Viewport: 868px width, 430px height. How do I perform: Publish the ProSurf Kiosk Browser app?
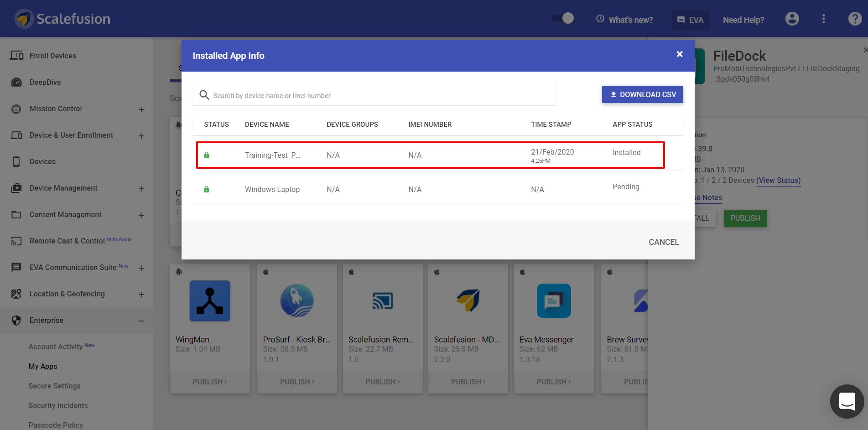[x=297, y=382]
